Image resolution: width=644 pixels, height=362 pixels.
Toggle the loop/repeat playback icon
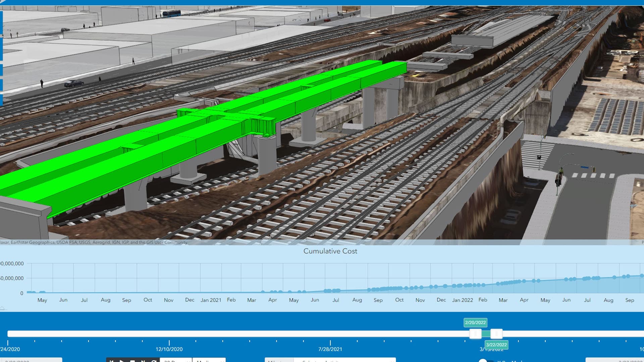(x=154, y=361)
